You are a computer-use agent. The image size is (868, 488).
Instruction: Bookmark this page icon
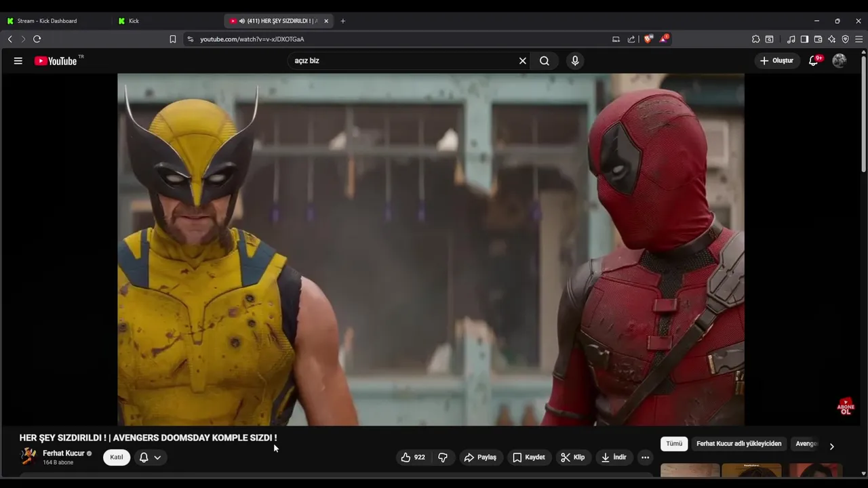click(173, 39)
